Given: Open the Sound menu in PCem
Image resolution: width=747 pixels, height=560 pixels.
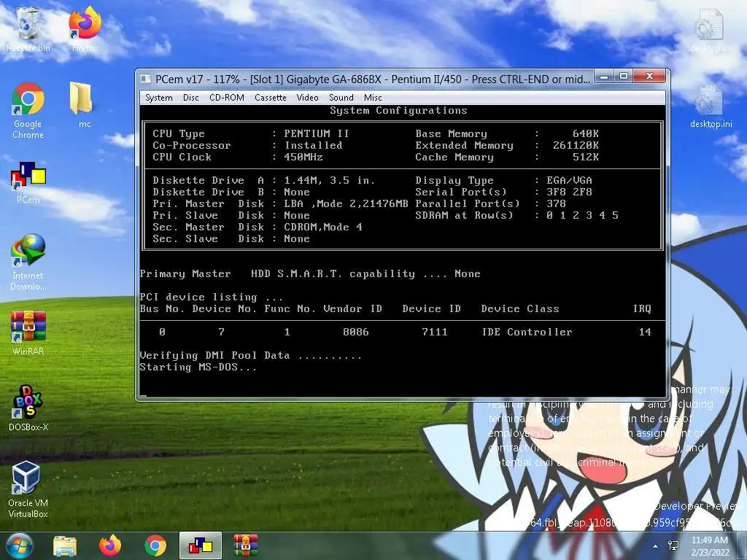Looking at the screenshot, I should (341, 98).
